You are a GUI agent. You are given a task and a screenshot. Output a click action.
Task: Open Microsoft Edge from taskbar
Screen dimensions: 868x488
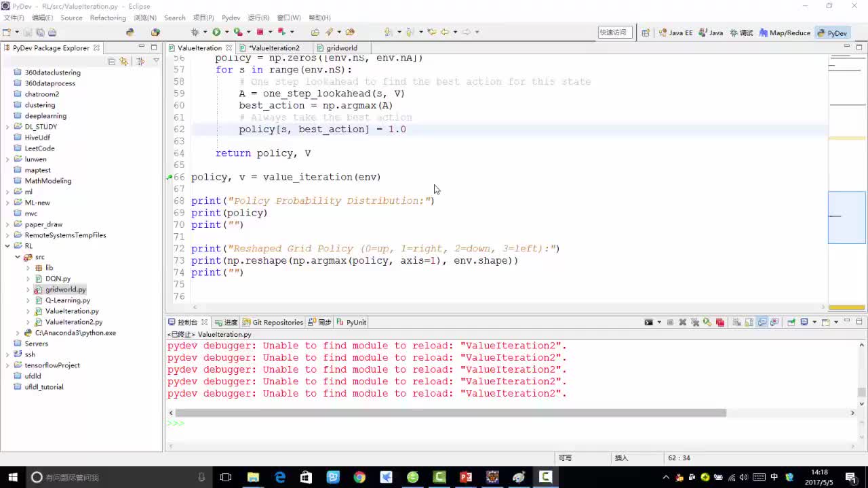(280, 477)
